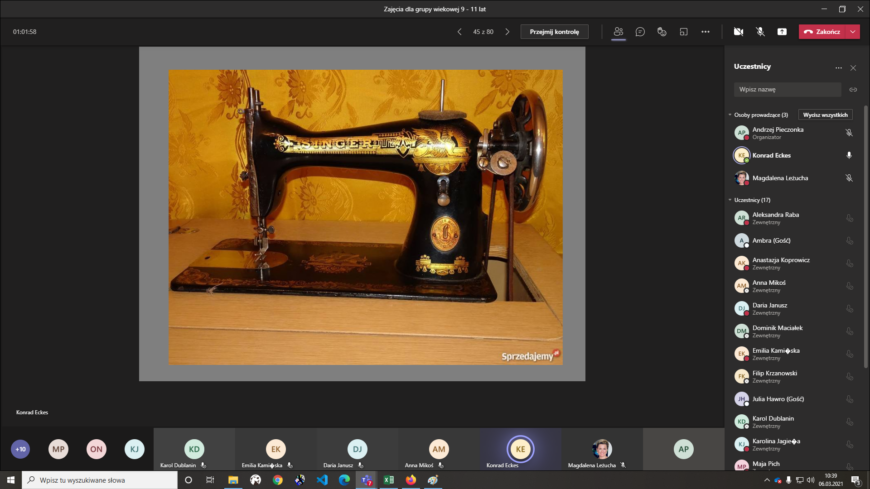Viewport: 870px width, 489px height.
Task: Click the Wpisz nazwę search field
Action: (x=787, y=89)
